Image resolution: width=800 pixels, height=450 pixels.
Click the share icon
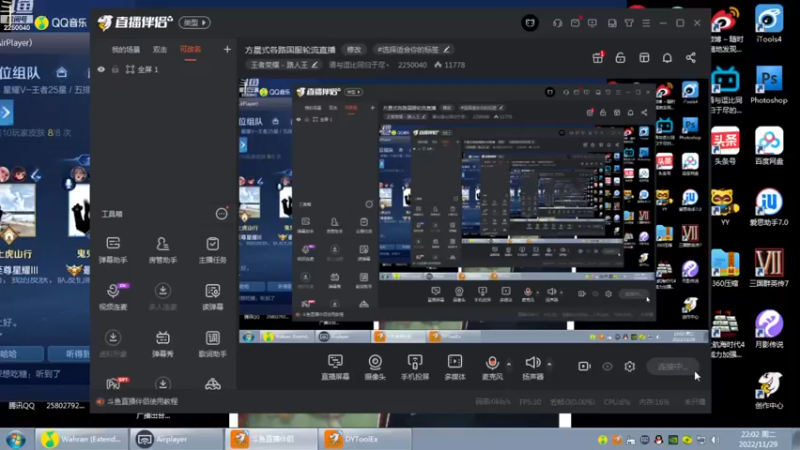click(691, 58)
